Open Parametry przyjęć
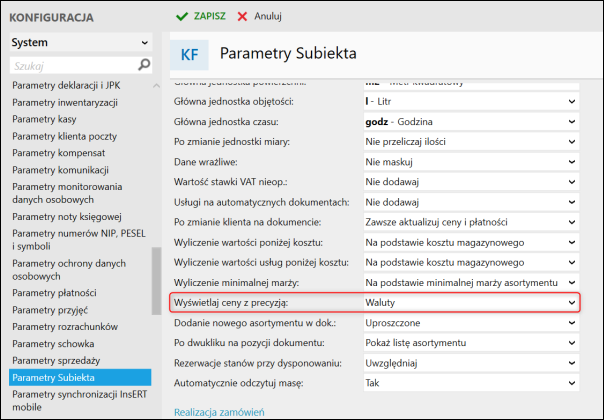 click(x=50, y=310)
